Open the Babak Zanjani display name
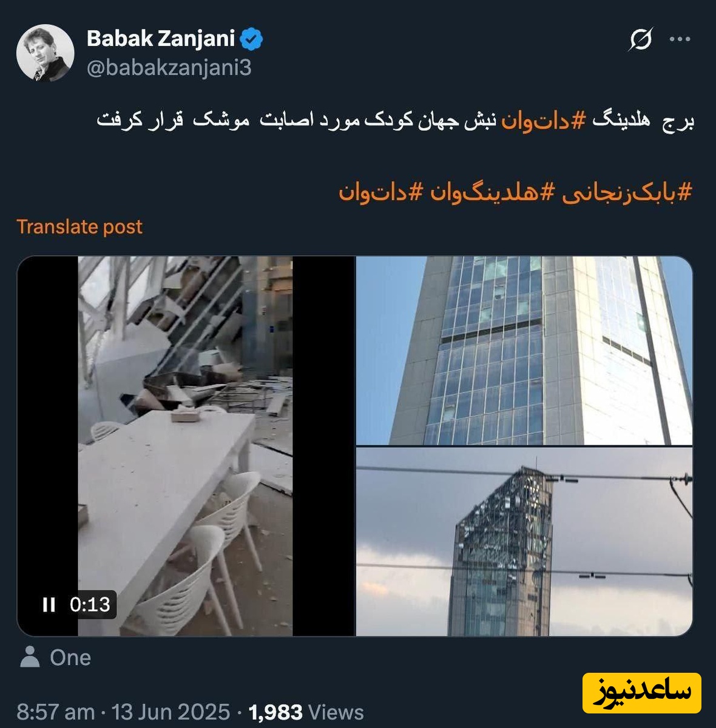 pyautogui.click(x=161, y=39)
